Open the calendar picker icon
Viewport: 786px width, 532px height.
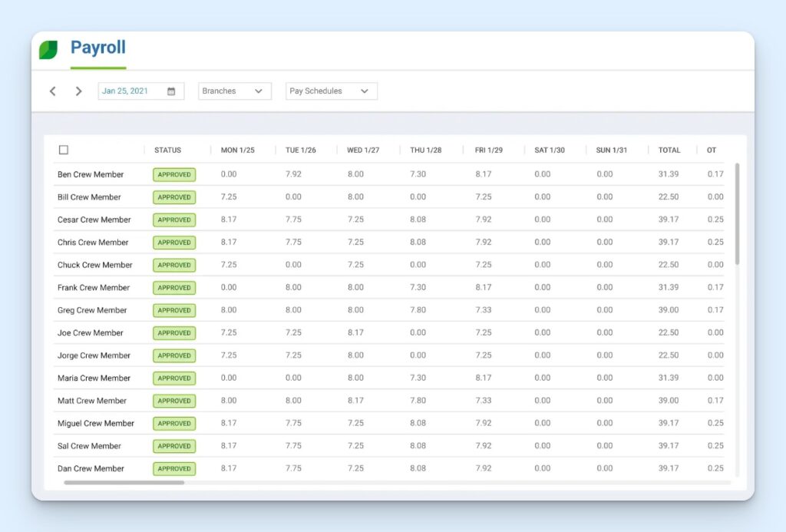click(x=171, y=91)
